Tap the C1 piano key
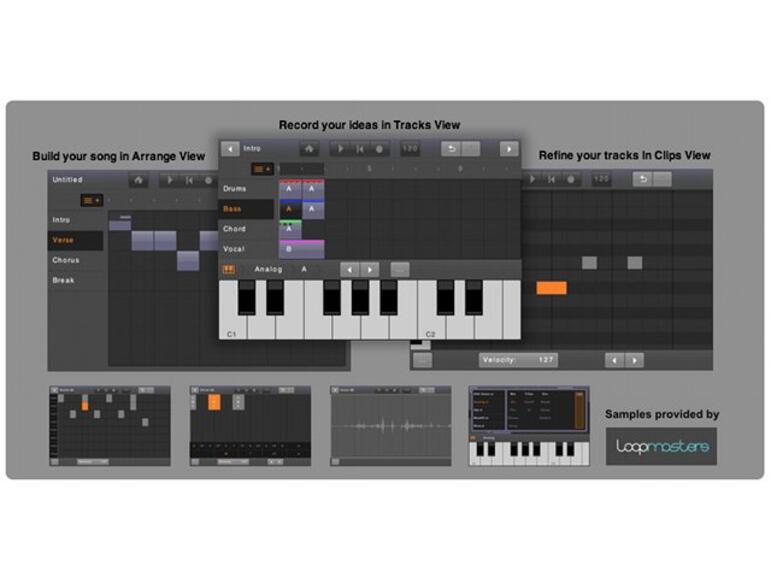 coord(233,324)
